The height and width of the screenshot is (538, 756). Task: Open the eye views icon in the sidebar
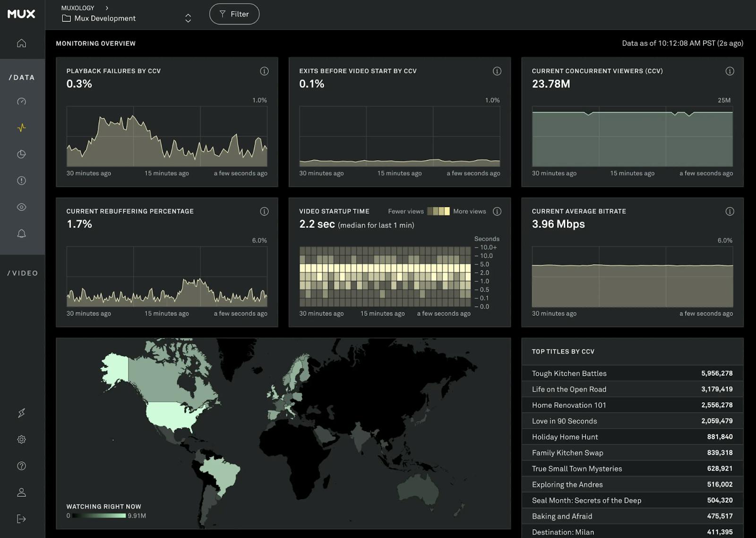click(21, 207)
